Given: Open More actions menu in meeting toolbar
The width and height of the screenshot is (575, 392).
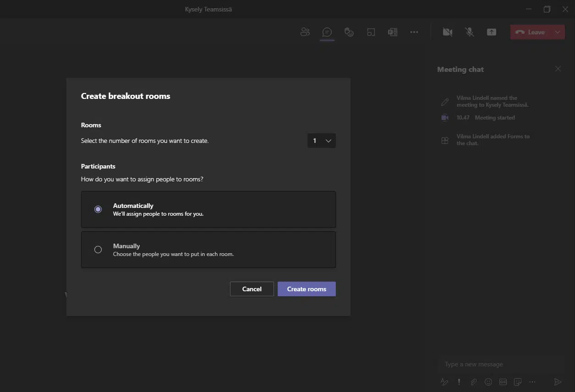Looking at the screenshot, I should 414,32.
